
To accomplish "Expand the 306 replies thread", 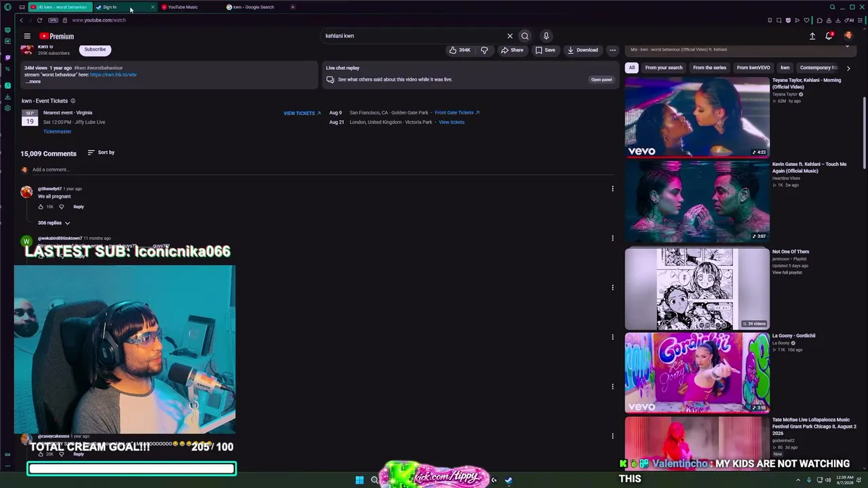I will (x=54, y=223).
